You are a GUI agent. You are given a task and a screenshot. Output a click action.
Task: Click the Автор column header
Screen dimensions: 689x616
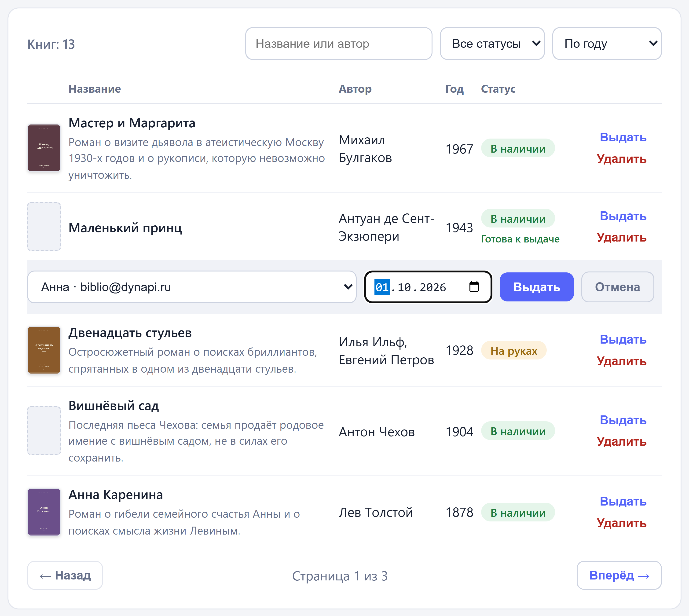[x=355, y=89]
